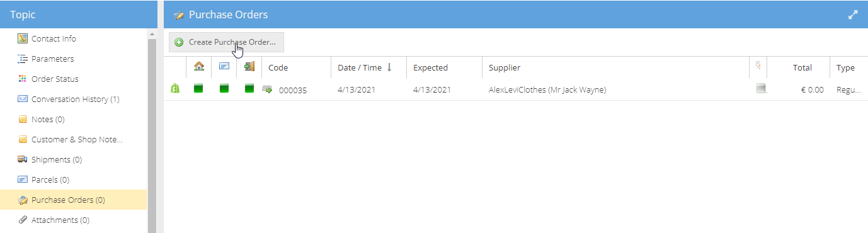Click the house icon column header
Viewport: 868px width, 233px height.
(198, 66)
